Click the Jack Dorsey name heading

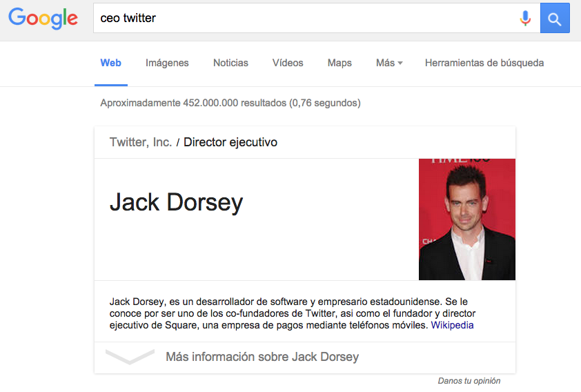coord(177,203)
